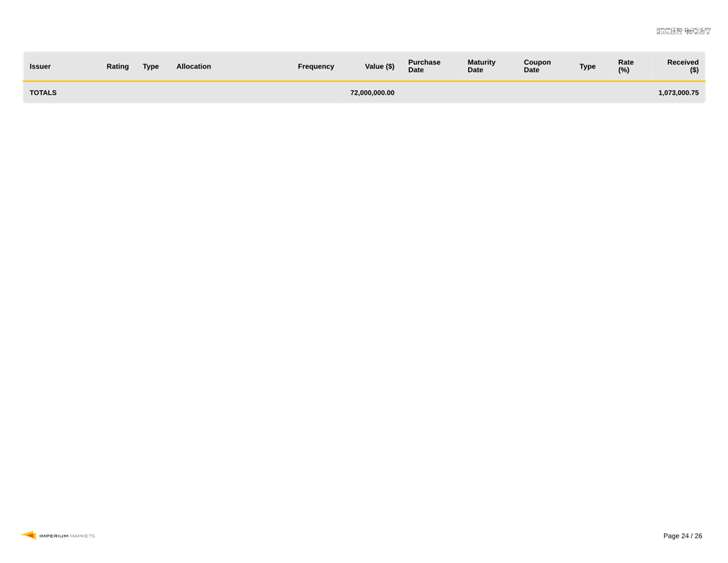Click the company name beside footer logo
The width and height of the screenshot is (728, 563).
click(x=67, y=536)
